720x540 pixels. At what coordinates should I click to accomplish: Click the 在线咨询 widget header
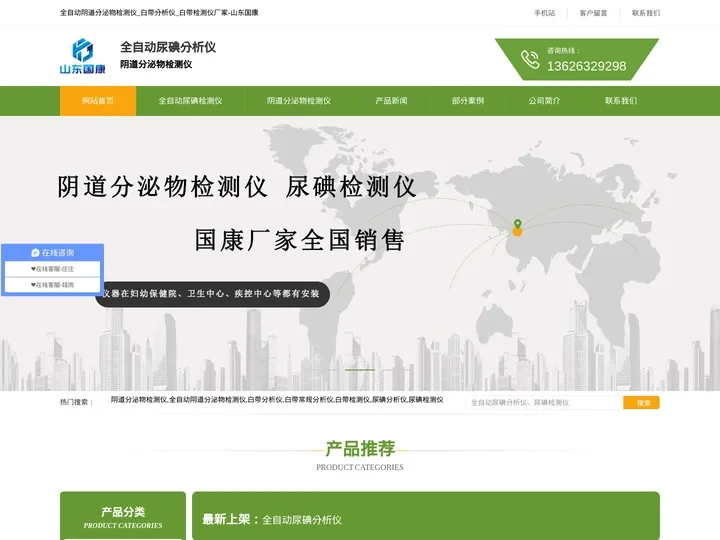[x=52, y=253]
